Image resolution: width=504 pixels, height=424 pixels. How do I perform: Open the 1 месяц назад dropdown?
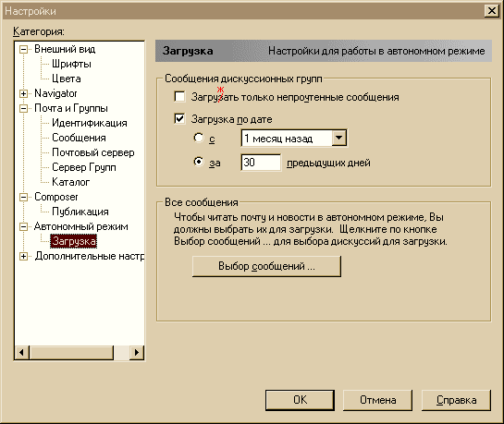pos(338,138)
